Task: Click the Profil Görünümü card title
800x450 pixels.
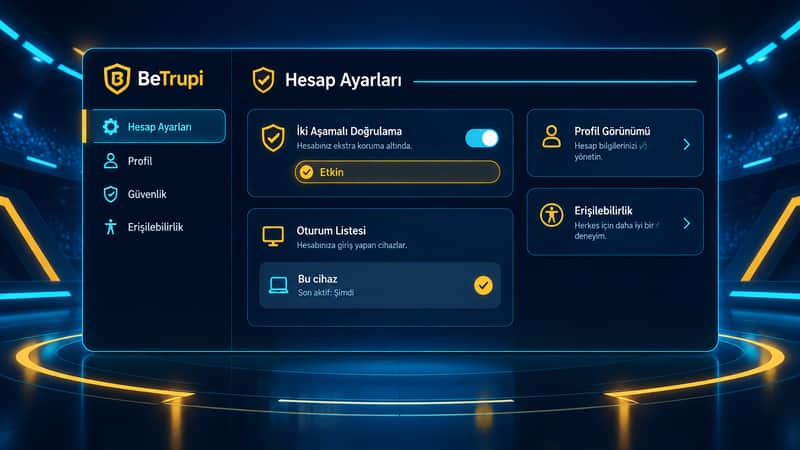Action: (612, 131)
